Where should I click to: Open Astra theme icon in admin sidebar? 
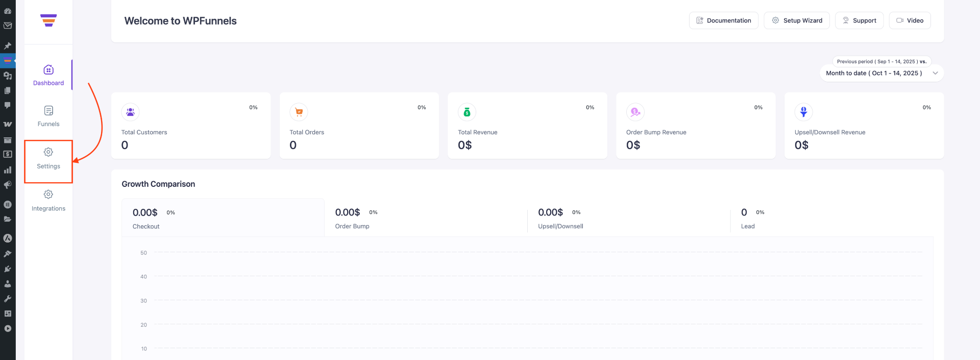(x=8, y=238)
